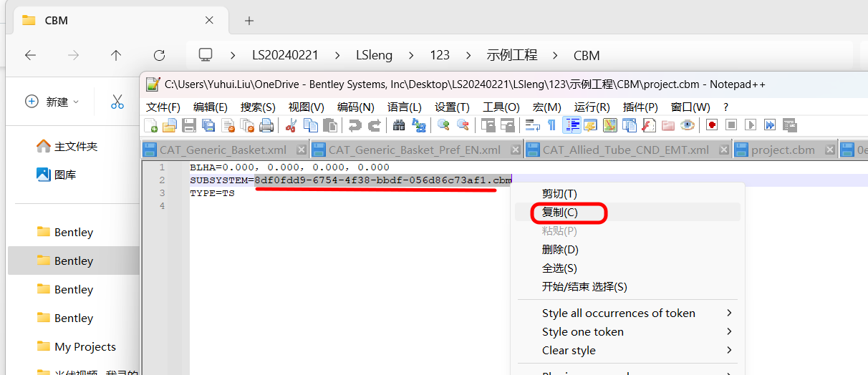This screenshot has height=375, width=868.
Task: Open the Function List toolbar icon
Action: (x=648, y=125)
